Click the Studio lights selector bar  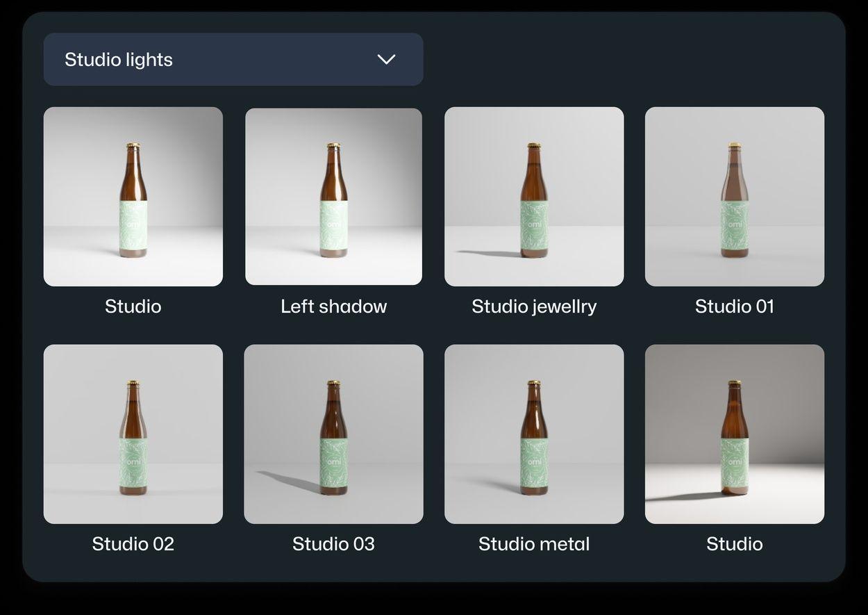click(233, 59)
